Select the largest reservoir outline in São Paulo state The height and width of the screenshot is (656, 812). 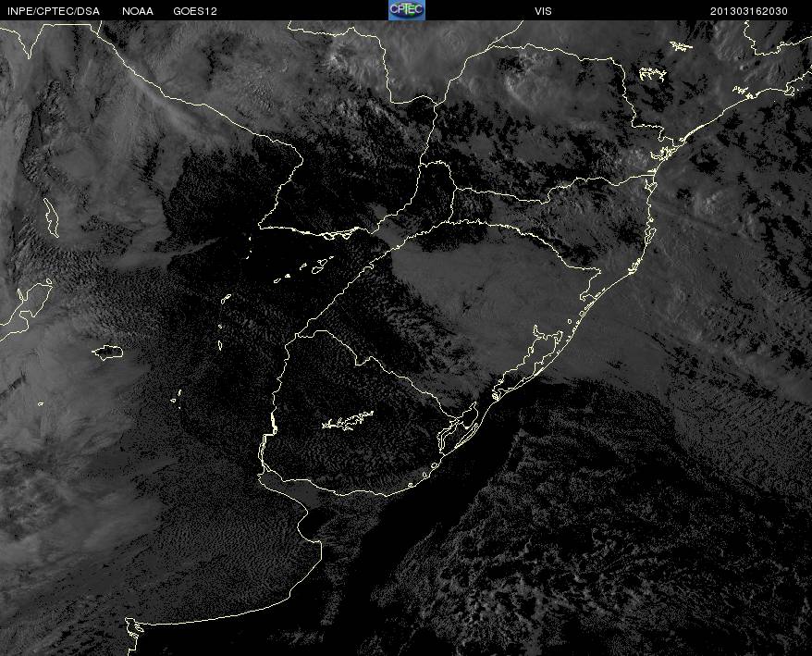[652, 75]
